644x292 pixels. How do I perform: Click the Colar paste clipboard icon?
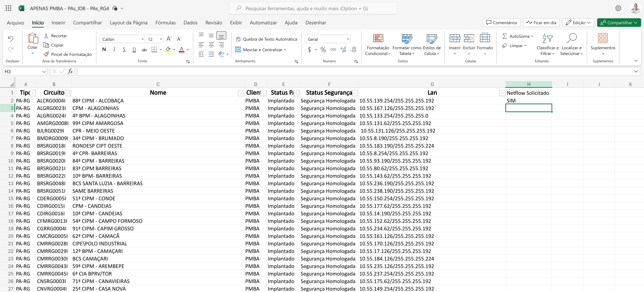coord(33,38)
